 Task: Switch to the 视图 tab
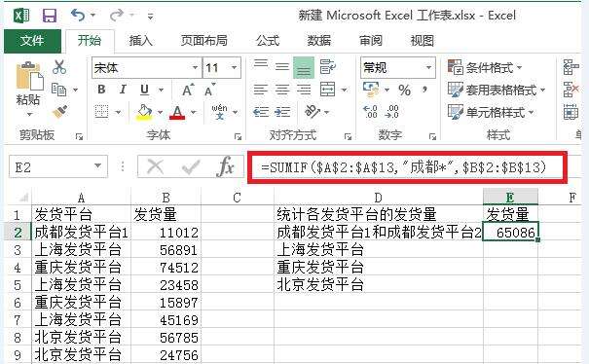[x=423, y=41]
